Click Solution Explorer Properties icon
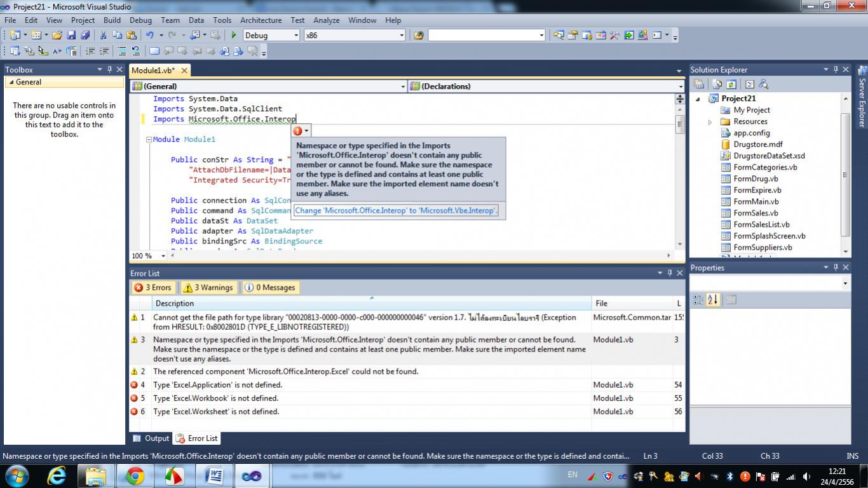This screenshot has width=868, height=488. pos(699,84)
